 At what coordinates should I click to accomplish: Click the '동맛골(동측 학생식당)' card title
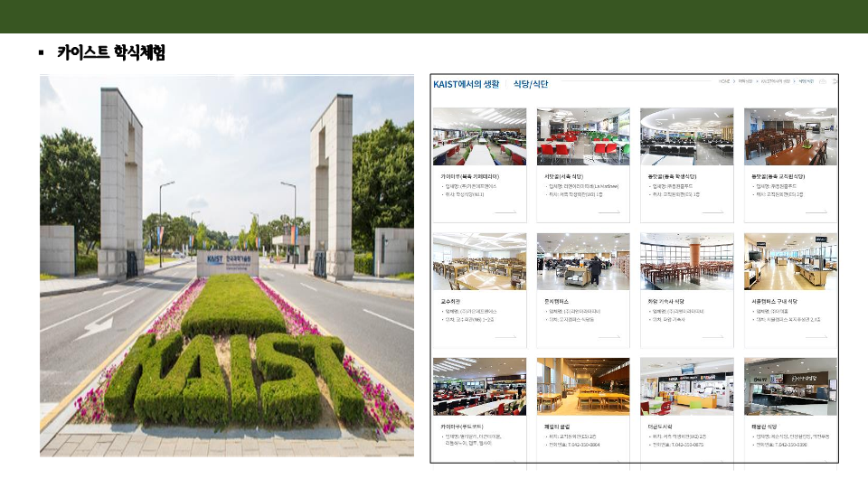674,176
